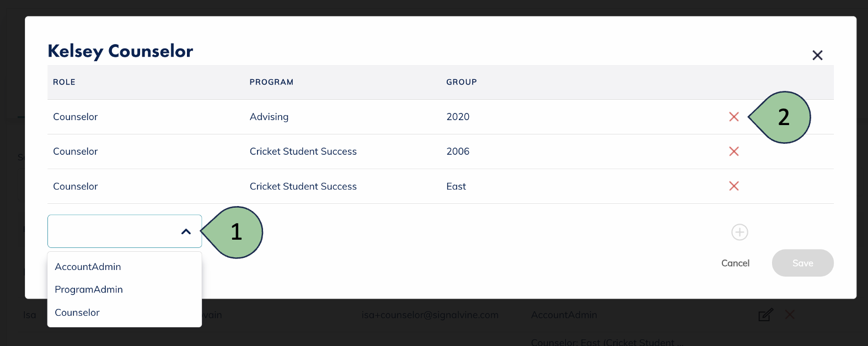Click the GROUP column header
Viewport: 868px width, 346px height.
pos(462,82)
